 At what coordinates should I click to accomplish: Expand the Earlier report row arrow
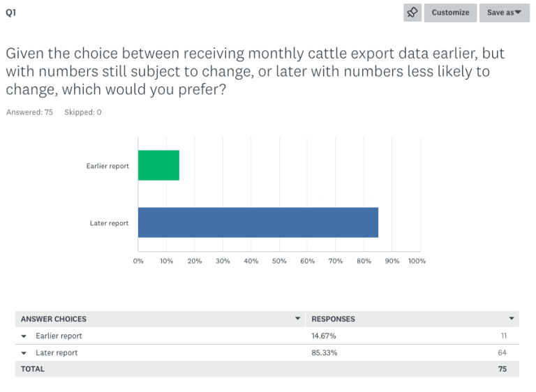pyautogui.click(x=24, y=336)
